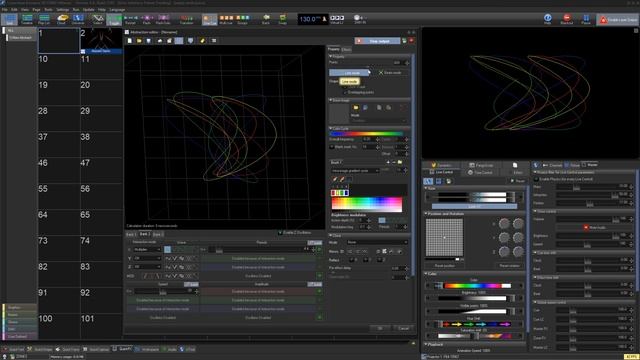Open the File menu
The height and width of the screenshot is (360, 640).
click(4, 9)
